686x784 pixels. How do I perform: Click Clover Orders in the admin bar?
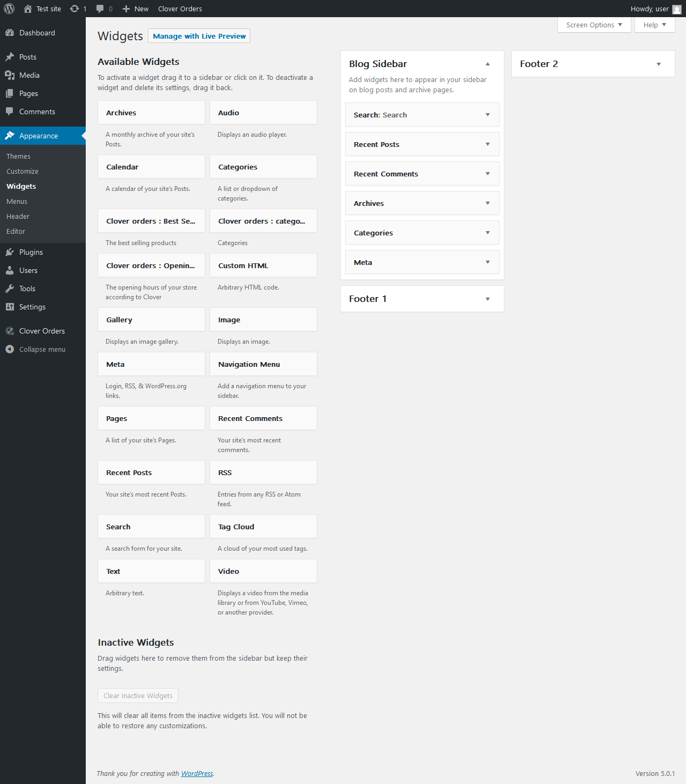click(180, 9)
